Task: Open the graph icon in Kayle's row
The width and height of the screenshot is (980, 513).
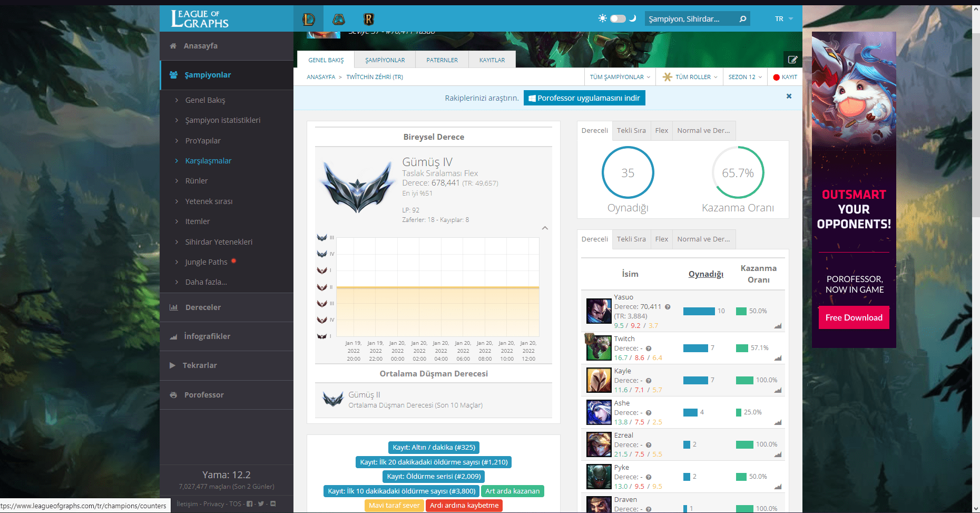Action: click(778, 390)
